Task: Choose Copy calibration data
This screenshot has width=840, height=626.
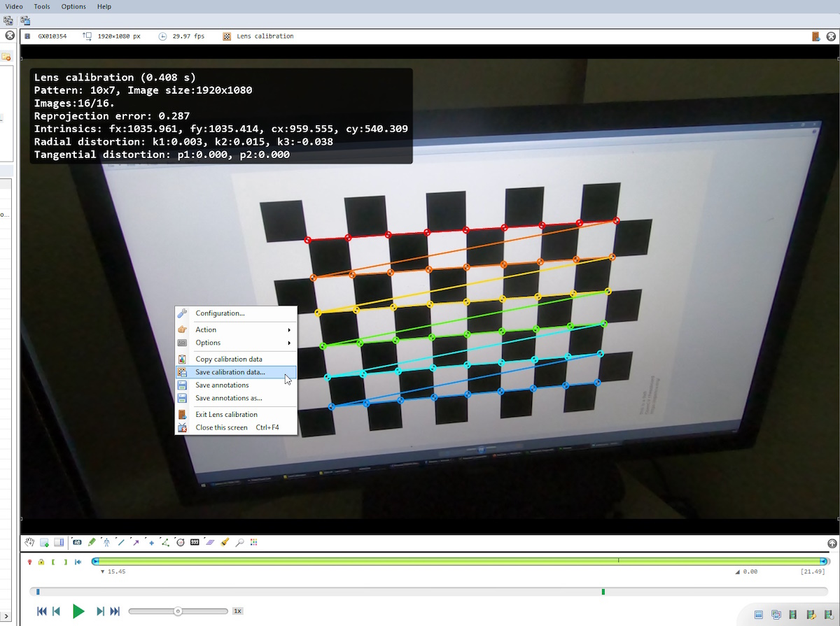Action: (229, 360)
